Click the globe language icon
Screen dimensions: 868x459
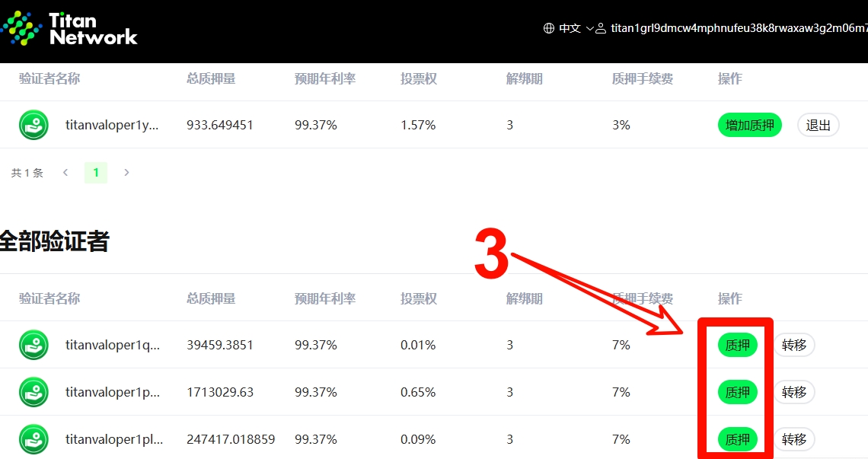(548, 28)
